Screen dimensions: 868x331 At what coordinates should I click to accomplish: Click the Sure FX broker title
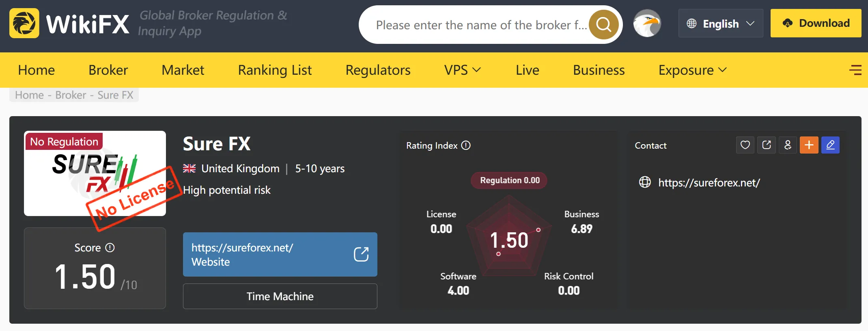coord(217,144)
